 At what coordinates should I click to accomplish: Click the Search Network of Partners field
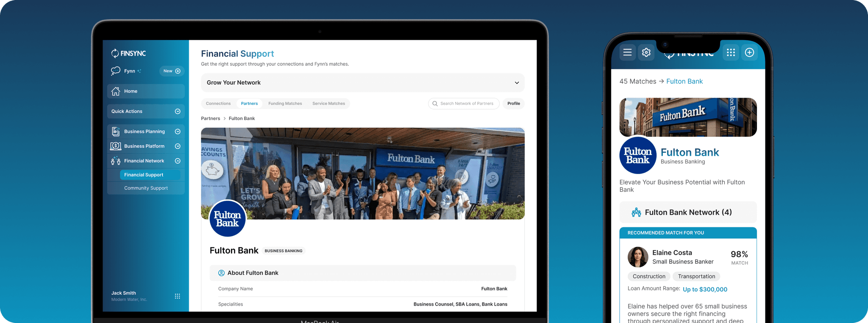464,104
